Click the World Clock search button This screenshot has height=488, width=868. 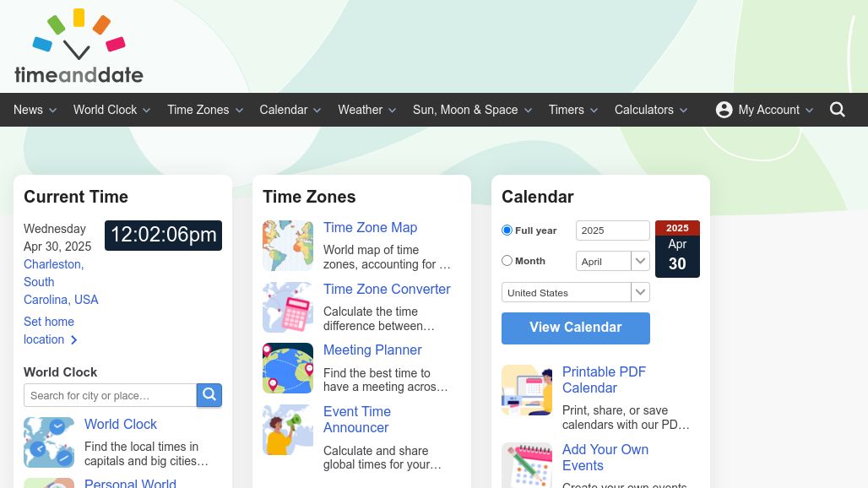pyautogui.click(x=209, y=395)
